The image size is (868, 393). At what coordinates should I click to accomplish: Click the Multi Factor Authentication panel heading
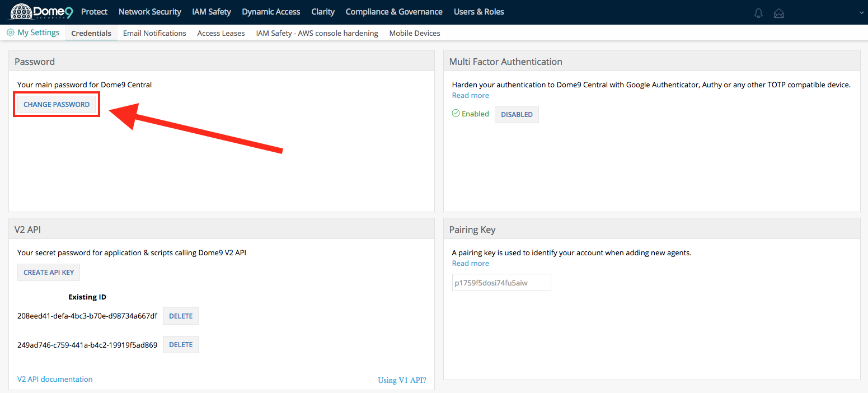click(x=506, y=62)
